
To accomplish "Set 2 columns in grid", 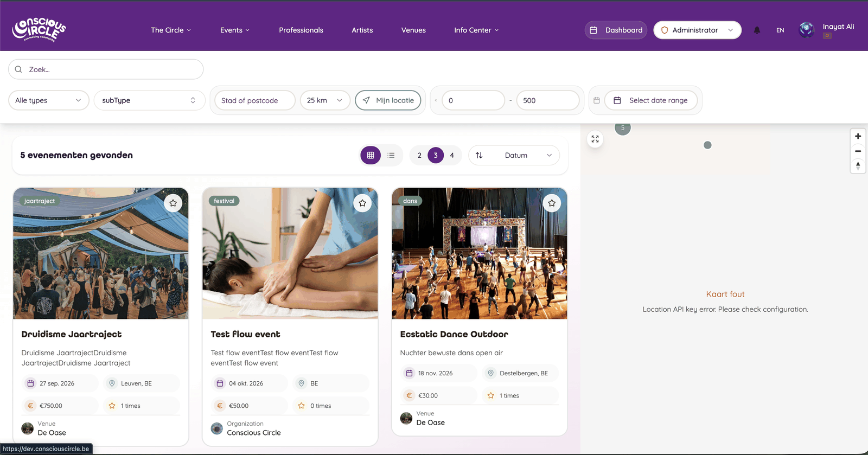I will point(419,155).
